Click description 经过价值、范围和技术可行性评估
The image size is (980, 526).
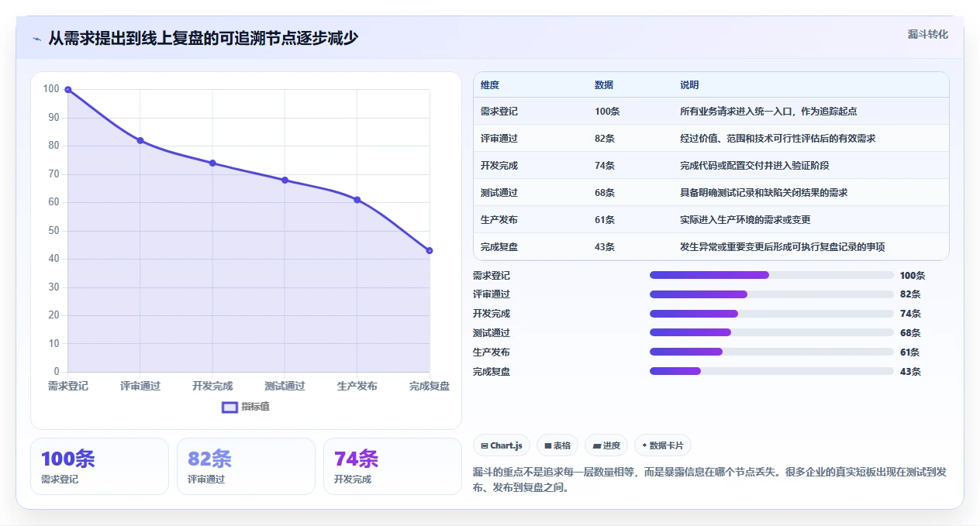[x=778, y=139]
